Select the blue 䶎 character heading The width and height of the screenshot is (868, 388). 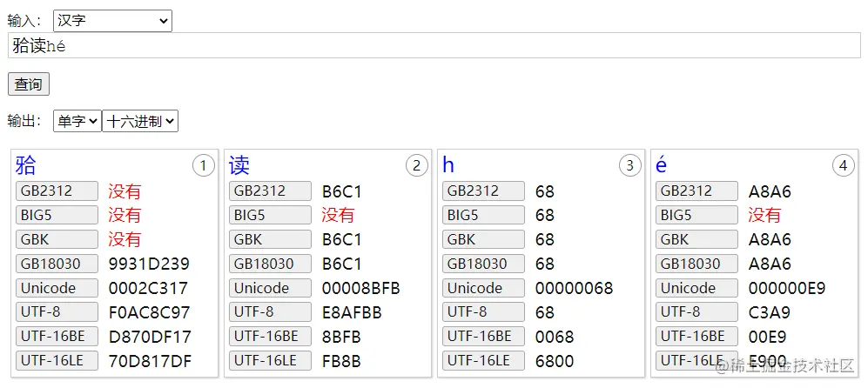[26, 165]
